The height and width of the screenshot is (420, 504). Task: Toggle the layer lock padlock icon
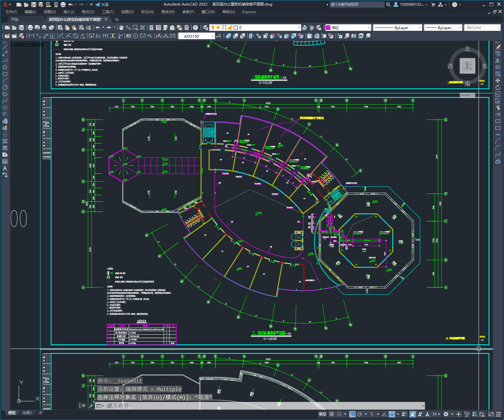(230, 28)
